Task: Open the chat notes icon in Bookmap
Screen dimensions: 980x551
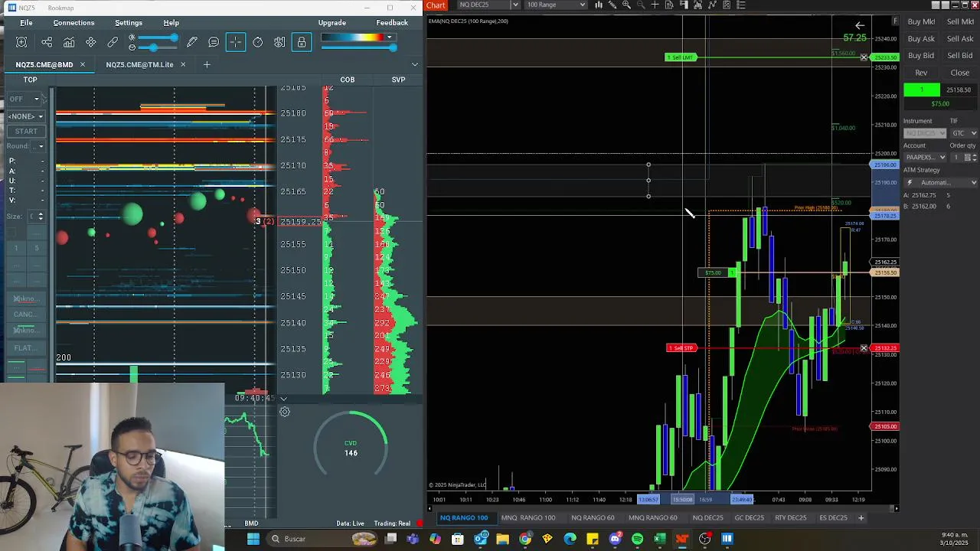Action: 214,42
